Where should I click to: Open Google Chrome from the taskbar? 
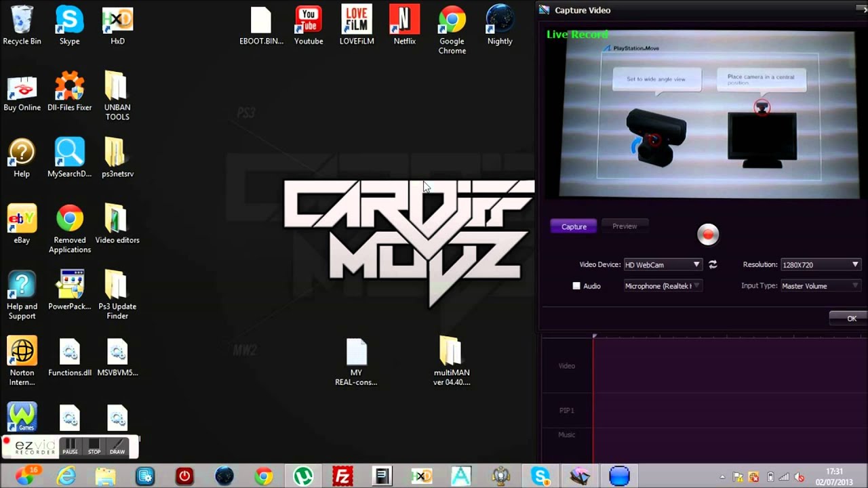click(264, 476)
